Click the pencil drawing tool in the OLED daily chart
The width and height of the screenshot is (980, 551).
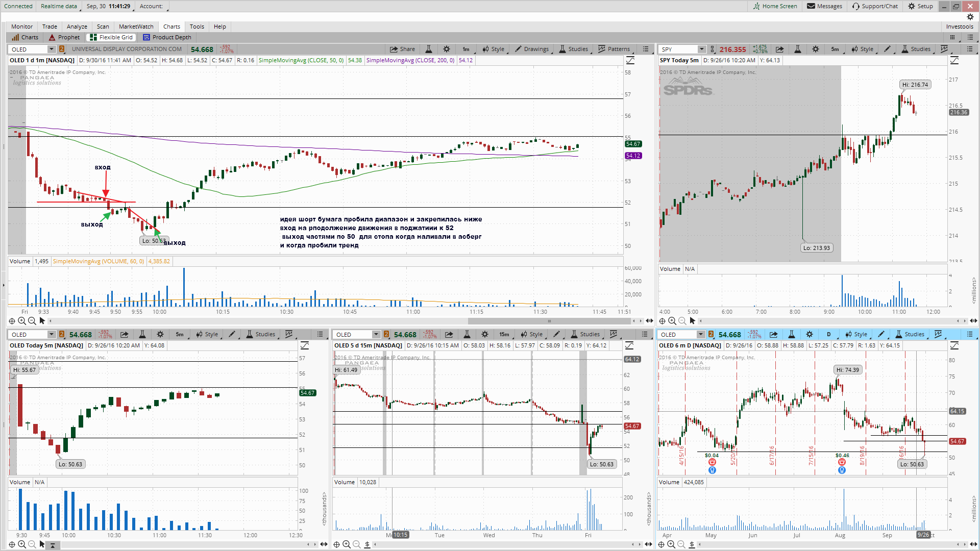881,334
